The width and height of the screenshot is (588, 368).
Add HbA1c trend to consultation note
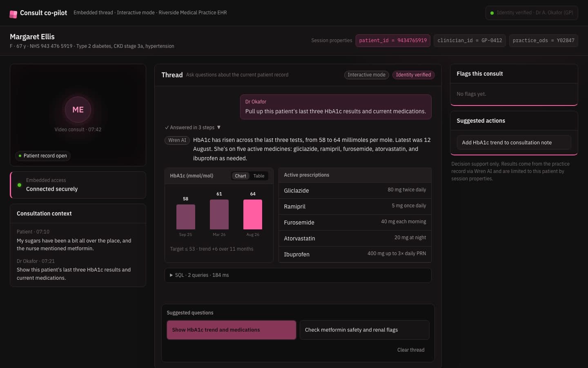point(514,143)
